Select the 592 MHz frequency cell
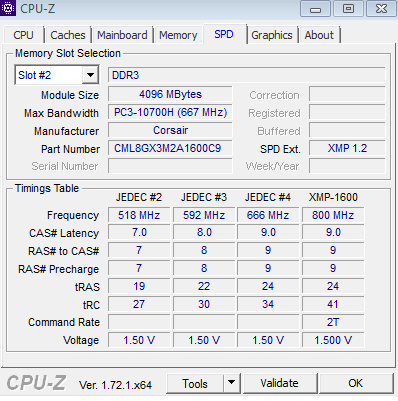 click(204, 215)
